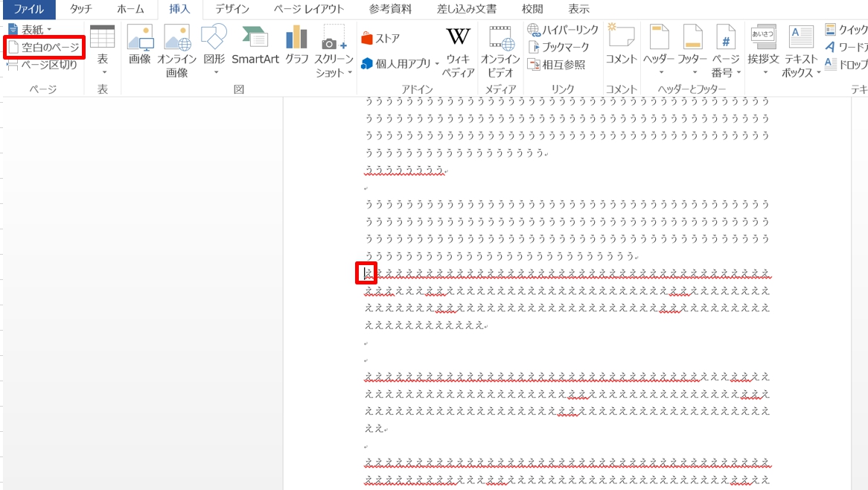Open the ファイル tab

click(28, 9)
